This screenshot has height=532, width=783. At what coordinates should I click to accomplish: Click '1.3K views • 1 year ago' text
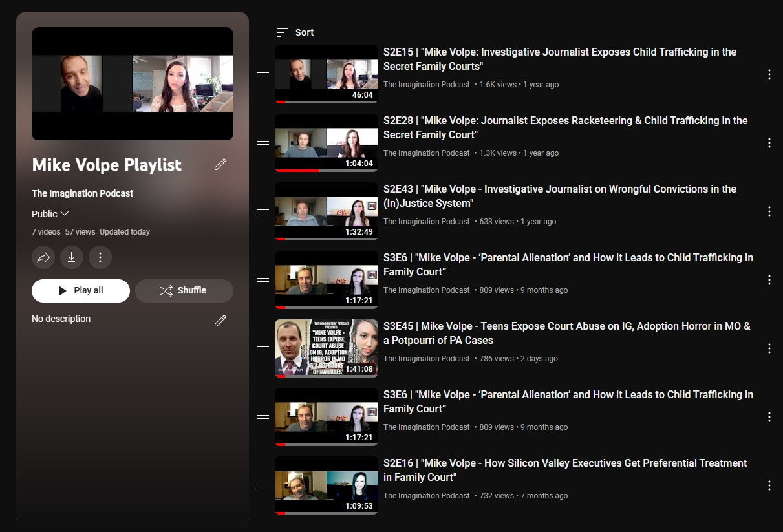(x=519, y=153)
